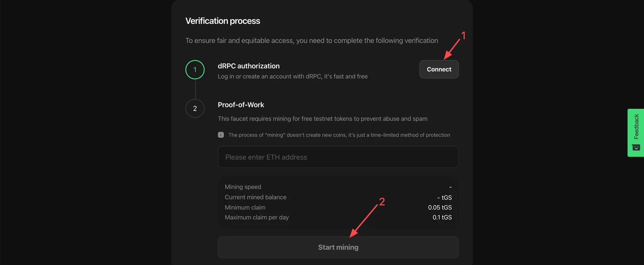Click the '- tGS' current balance value
644x265 pixels.
(x=445, y=197)
